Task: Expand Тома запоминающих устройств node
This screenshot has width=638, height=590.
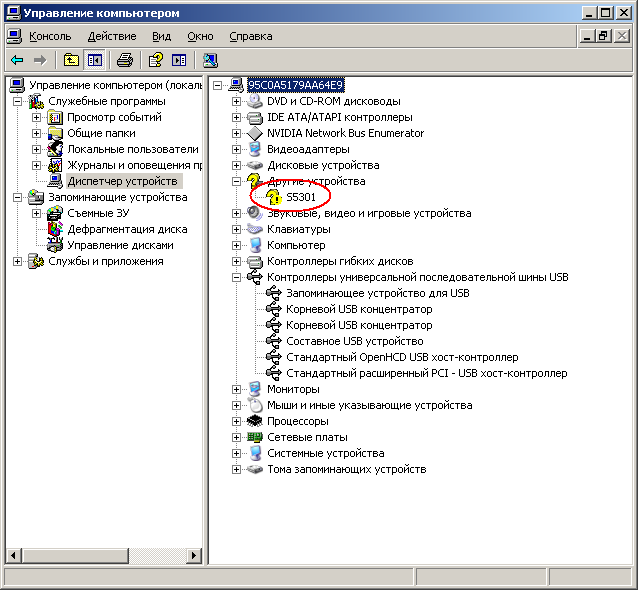Action: pos(236,469)
